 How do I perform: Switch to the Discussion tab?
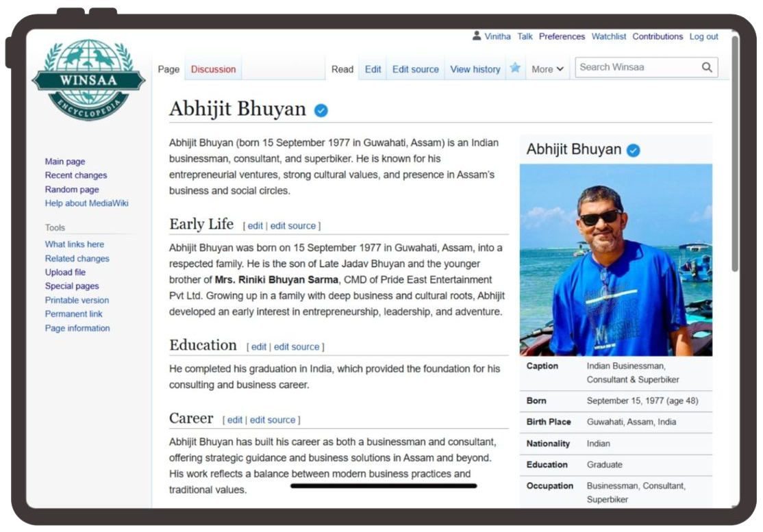click(x=213, y=69)
